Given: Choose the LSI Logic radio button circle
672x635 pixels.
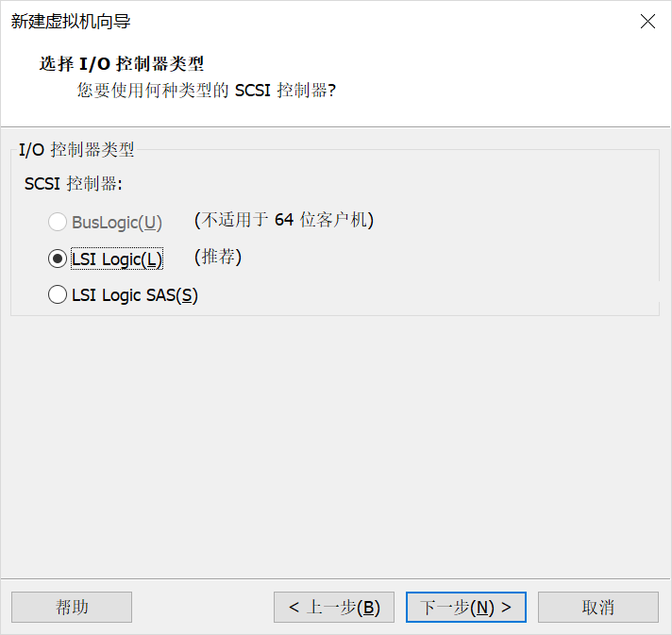Looking at the screenshot, I should [x=58, y=259].
